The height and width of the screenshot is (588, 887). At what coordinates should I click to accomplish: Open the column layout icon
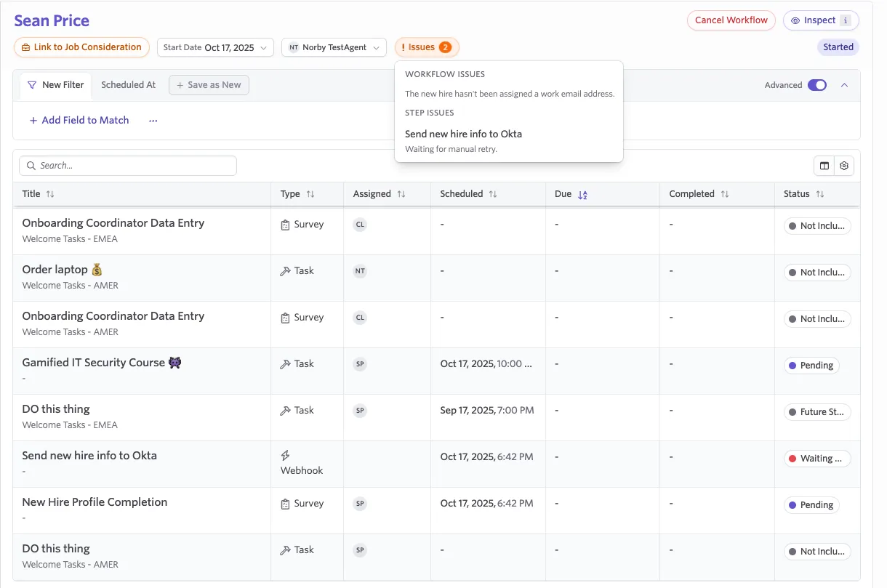824,166
